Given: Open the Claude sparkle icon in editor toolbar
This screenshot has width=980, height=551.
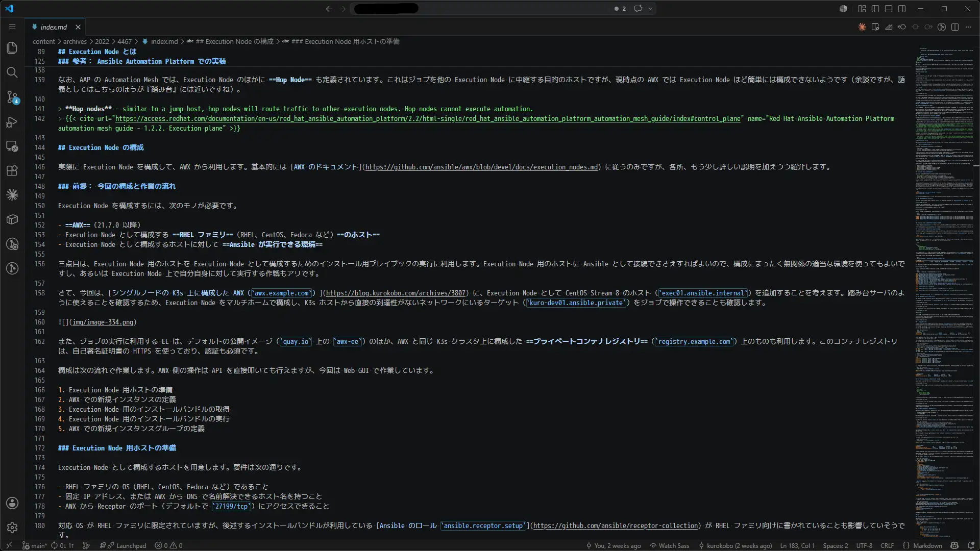Looking at the screenshot, I should [x=862, y=27].
